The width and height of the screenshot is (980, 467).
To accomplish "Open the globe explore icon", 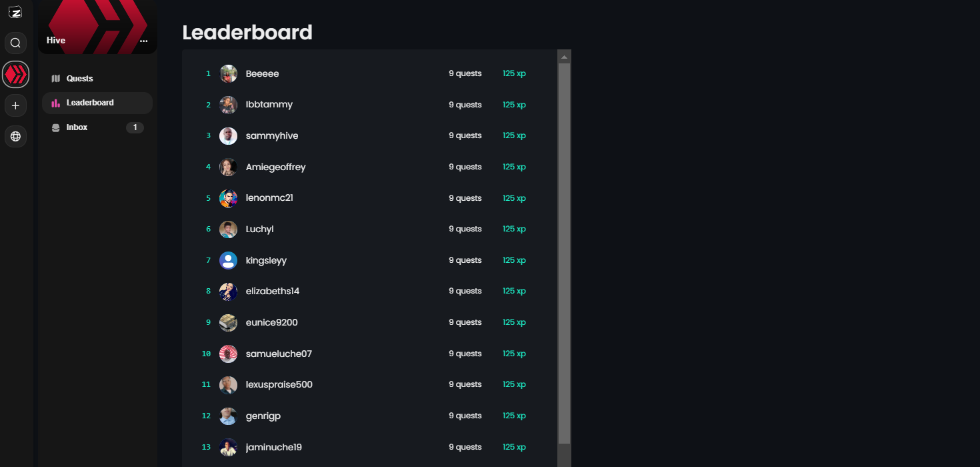I will (x=15, y=137).
